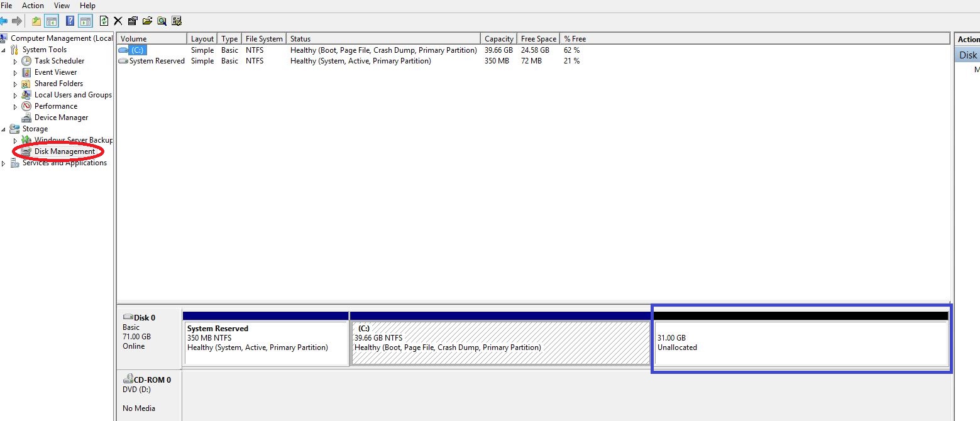The image size is (980, 421).
Task: Click the (C:) volume drive icon in list
Action: 123,50
